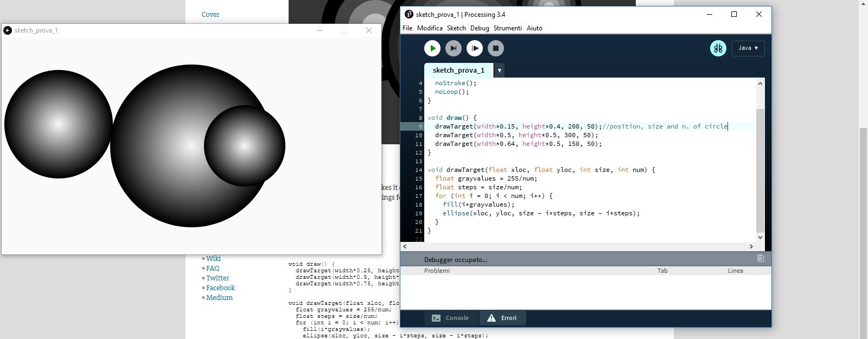Click the Step debugger button

tap(454, 48)
